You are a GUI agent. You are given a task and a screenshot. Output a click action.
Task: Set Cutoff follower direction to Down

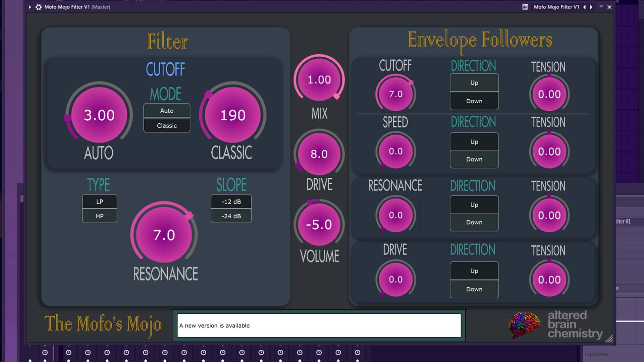pos(474,101)
